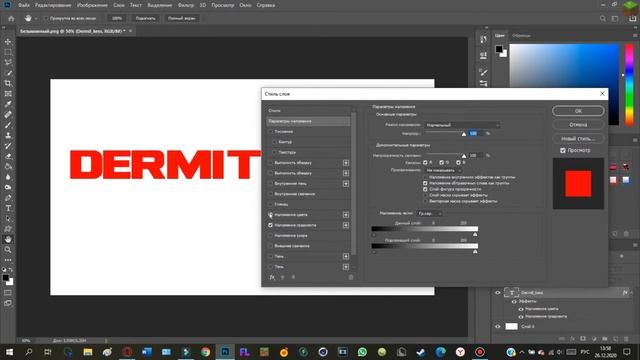Select the Hand tool in toolbar
The image size is (640, 360).
pos(8,240)
